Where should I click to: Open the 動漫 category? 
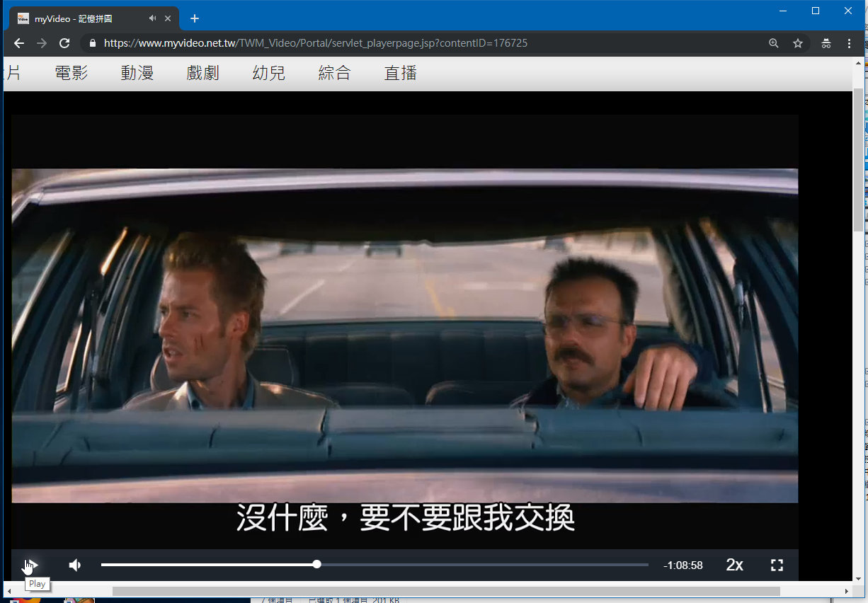137,73
